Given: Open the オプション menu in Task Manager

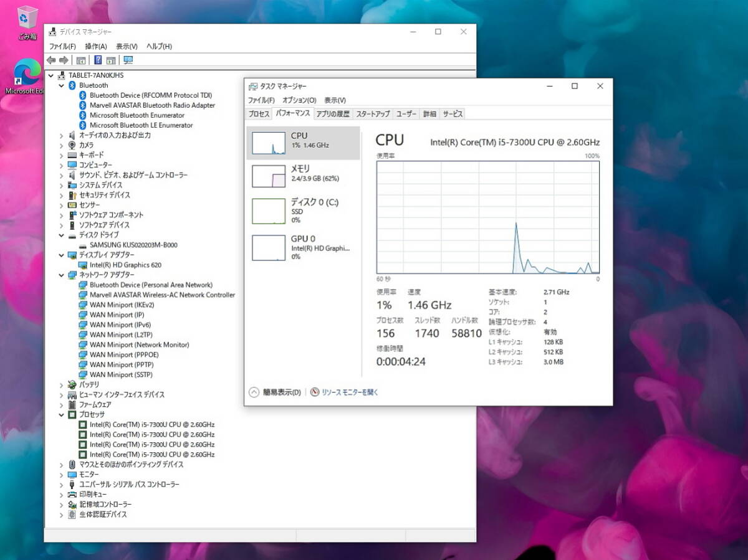Looking at the screenshot, I should (x=299, y=100).
